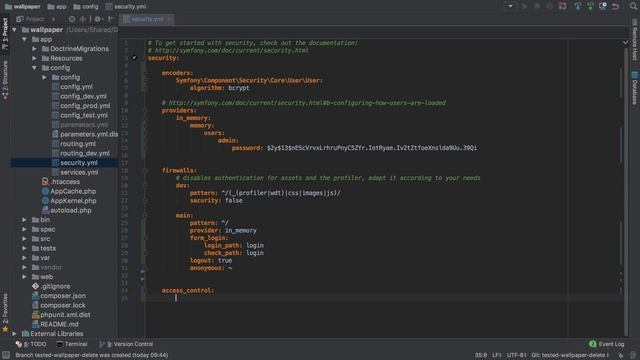The height and width of the screenshot is (360, 640).
Task: Click the fold marker beside firewalls: line
Action: (145, 171)
